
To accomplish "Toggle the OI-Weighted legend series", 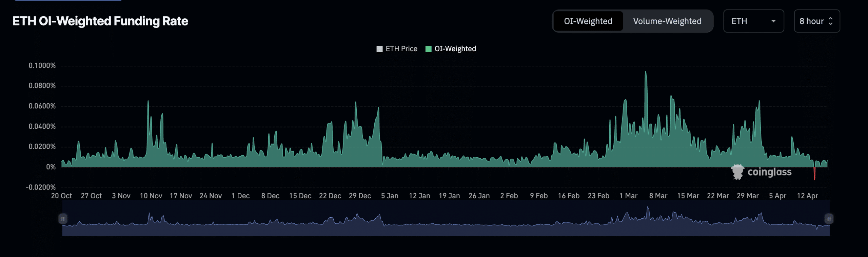I will click(451, 49).
